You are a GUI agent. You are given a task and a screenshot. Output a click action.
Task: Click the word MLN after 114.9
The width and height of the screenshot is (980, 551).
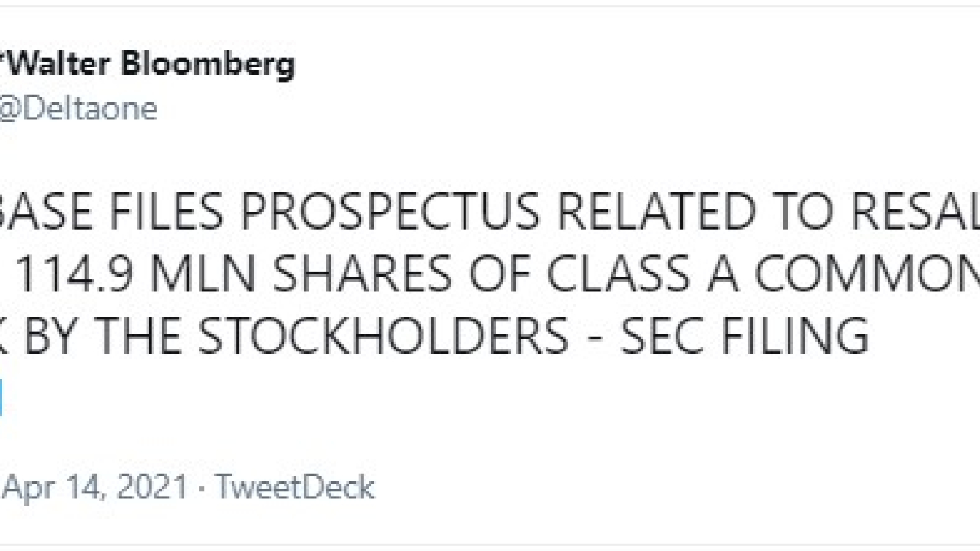tap(203, 274)
